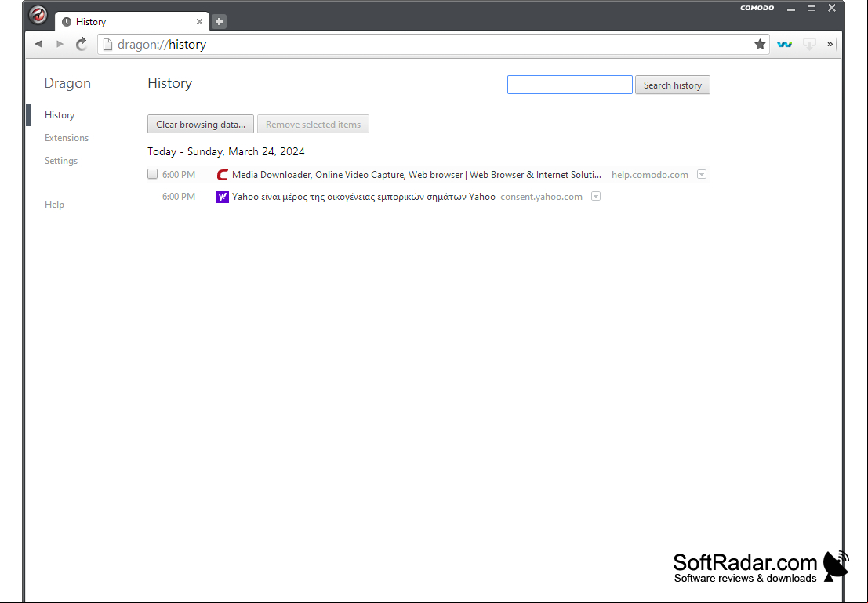868x603 pixels.
Task: Open a new tab with the plus button
Action: point(220,22)
